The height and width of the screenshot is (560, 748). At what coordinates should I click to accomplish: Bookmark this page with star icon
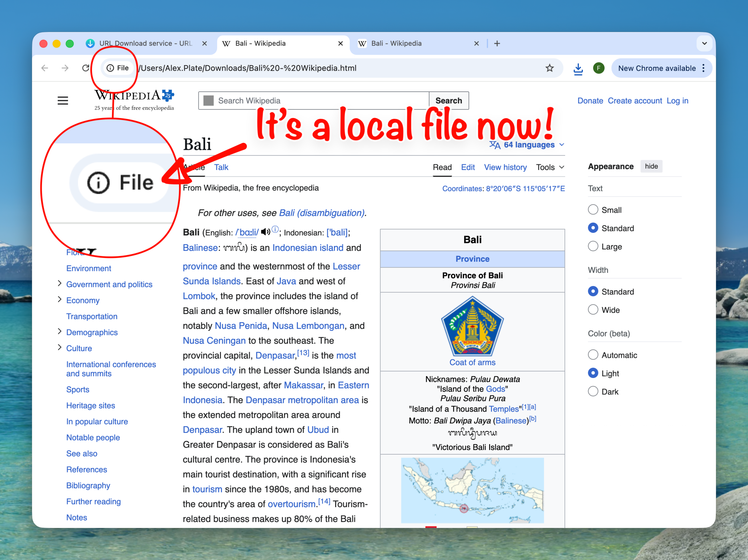pos(550,68)
